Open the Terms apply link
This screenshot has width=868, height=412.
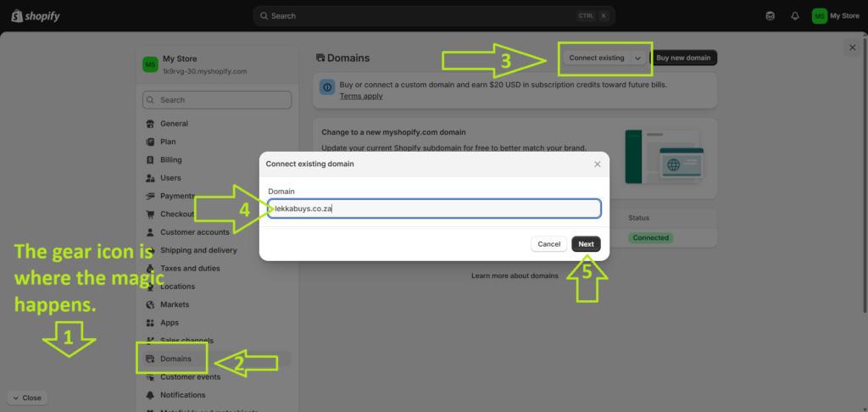point(361,96)
